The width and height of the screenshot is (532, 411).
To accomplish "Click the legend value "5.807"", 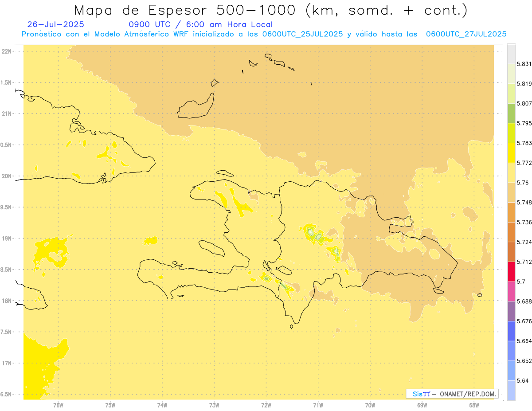I will 524,103.
